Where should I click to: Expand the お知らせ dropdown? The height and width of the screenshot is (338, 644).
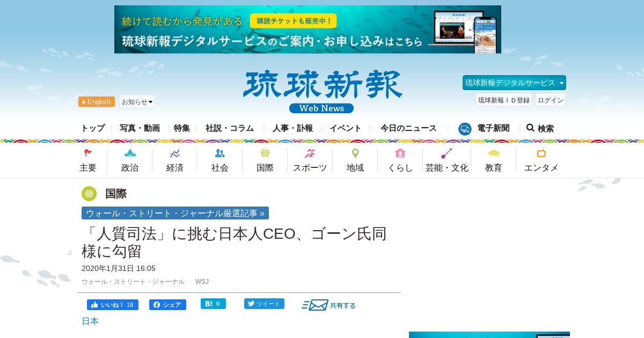[137, 101]
